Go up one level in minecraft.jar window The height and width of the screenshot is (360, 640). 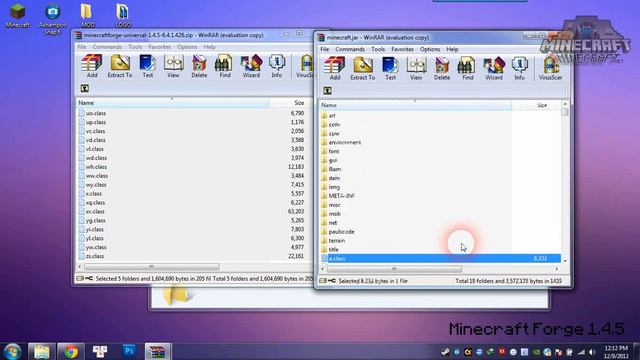327,91
